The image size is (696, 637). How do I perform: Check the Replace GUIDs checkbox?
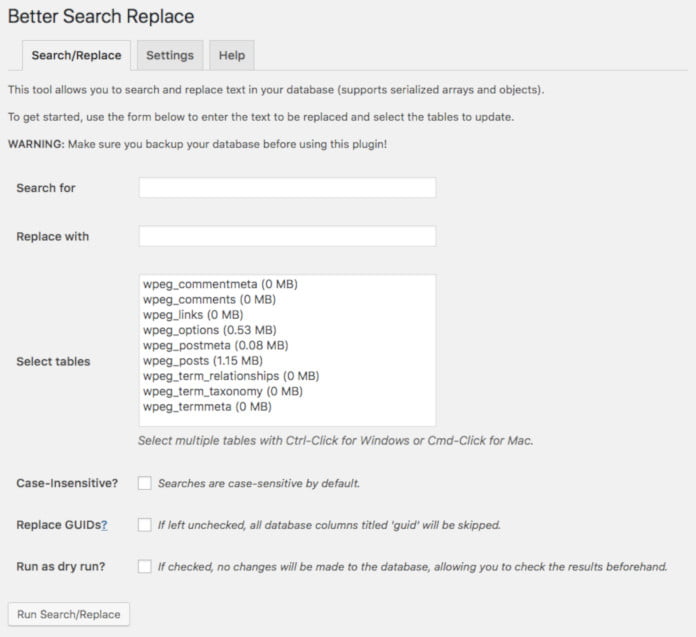point(145,525)
